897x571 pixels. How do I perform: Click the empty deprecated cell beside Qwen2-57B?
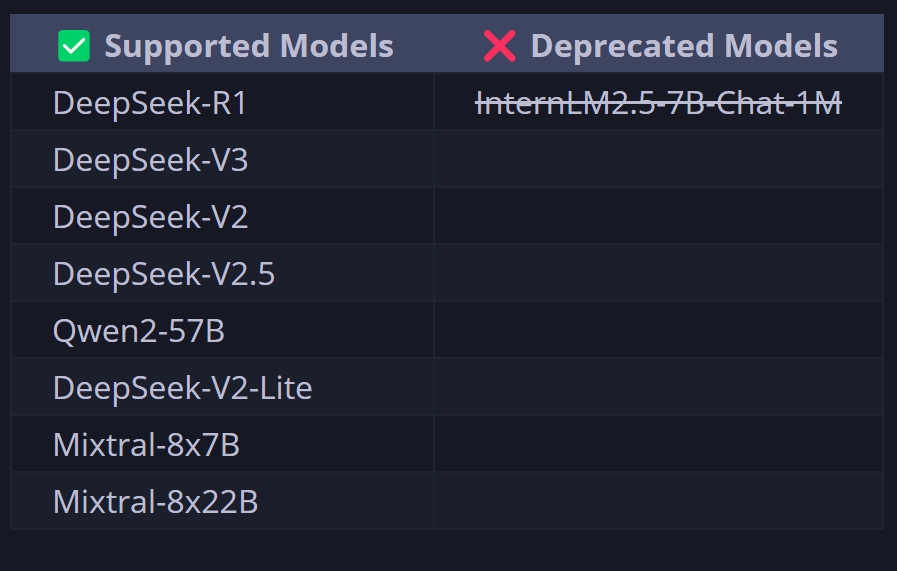(658, 330)
